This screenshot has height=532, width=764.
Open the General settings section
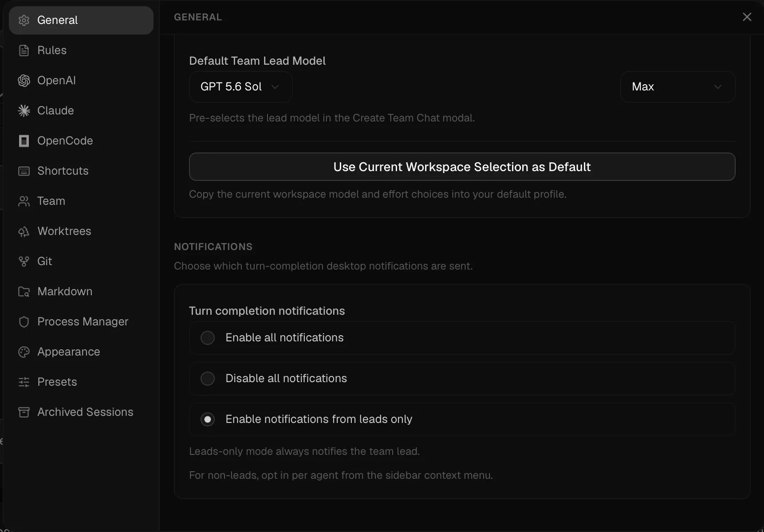[x=81, y=20]
